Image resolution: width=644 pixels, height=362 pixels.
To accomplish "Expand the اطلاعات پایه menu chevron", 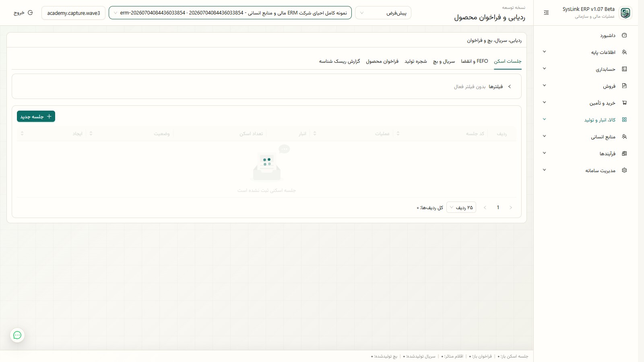I will click(x=544, y=52).
